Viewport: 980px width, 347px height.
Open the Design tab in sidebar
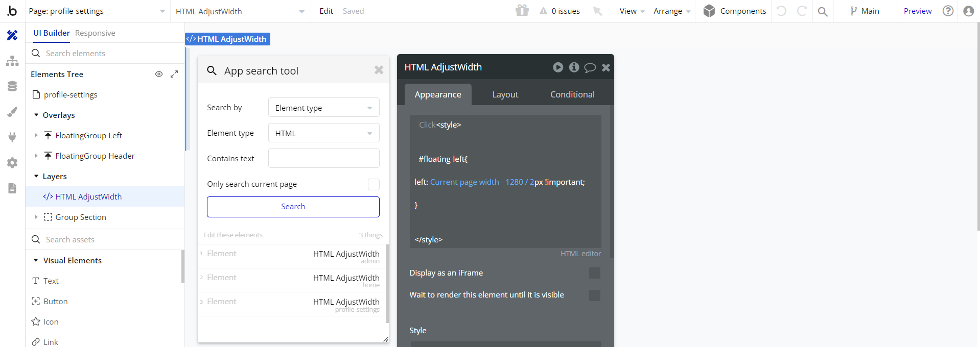pos(12,35)
